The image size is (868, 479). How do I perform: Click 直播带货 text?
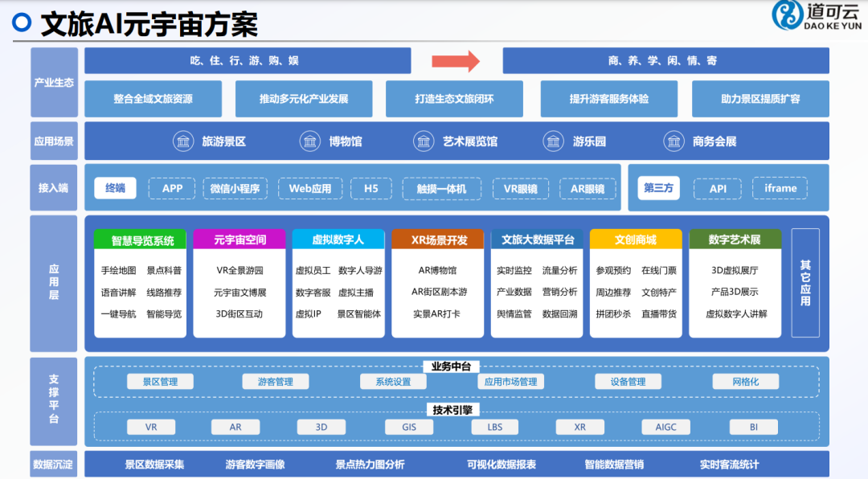pos(659,313)
